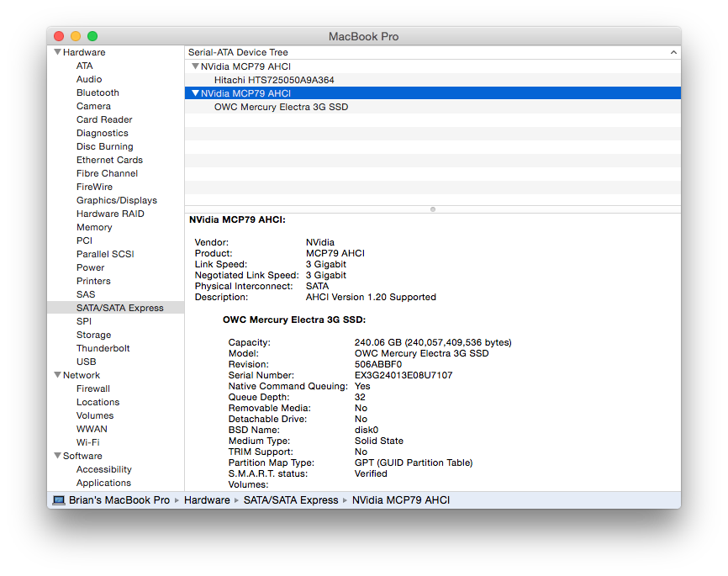728x576 pixels.
Task: Collapse the Hardware section triangle
Action: click(57, 52)
